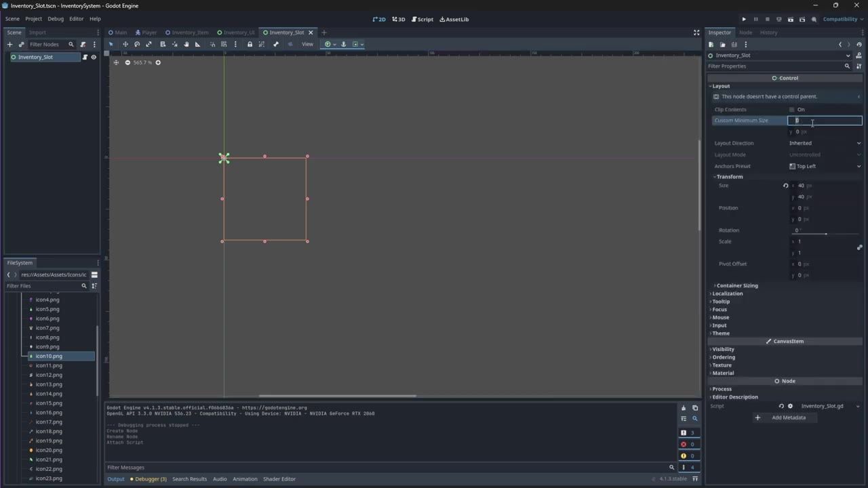Open the Compatibility renderer dropdown
Screen dimensions: 868x488
click(x=842, y=19)
